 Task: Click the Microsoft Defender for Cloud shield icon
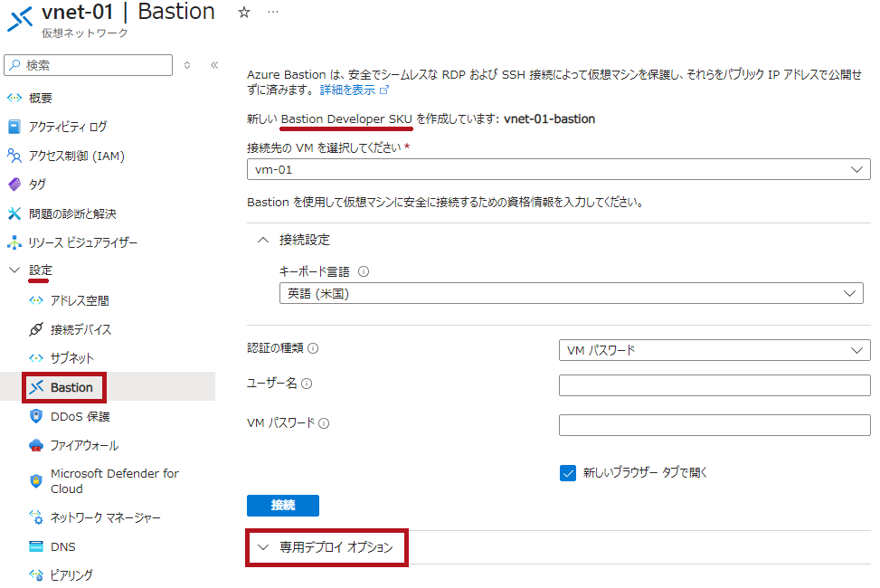(36, 480)
